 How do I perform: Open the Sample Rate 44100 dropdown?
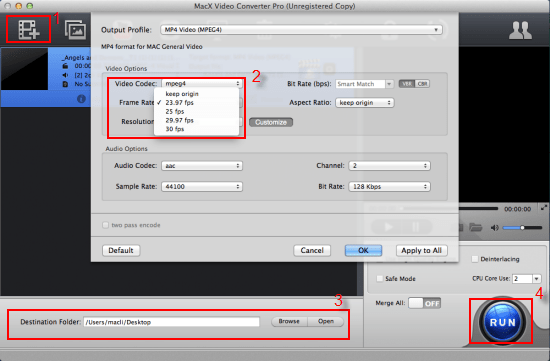202,187
